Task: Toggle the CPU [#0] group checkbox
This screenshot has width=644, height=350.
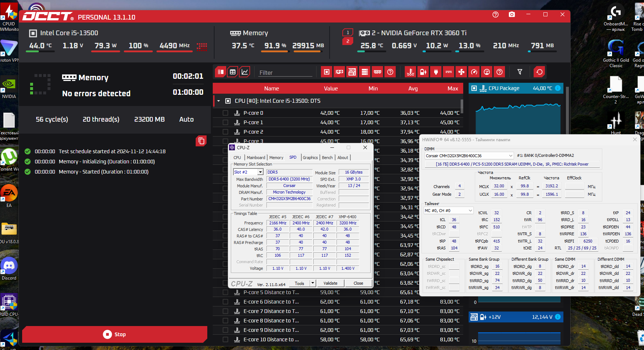Action: (228, 101)
